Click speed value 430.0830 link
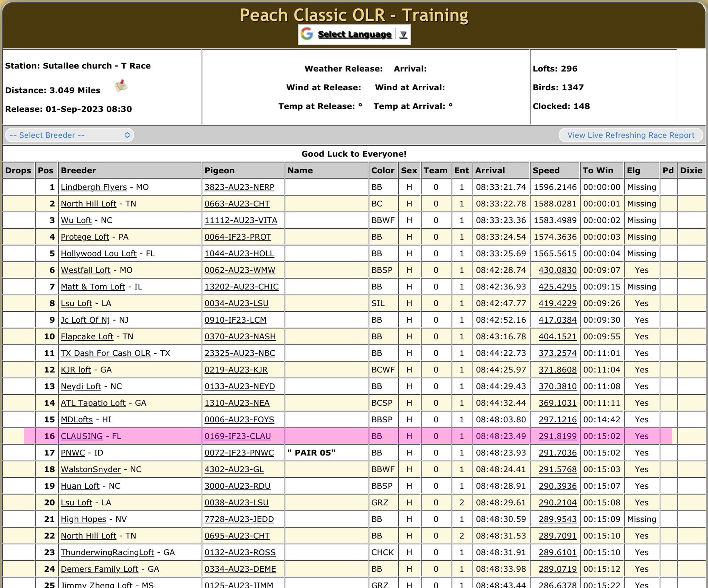This screenshot has width=708, height=588. click(x=557, y=270)
